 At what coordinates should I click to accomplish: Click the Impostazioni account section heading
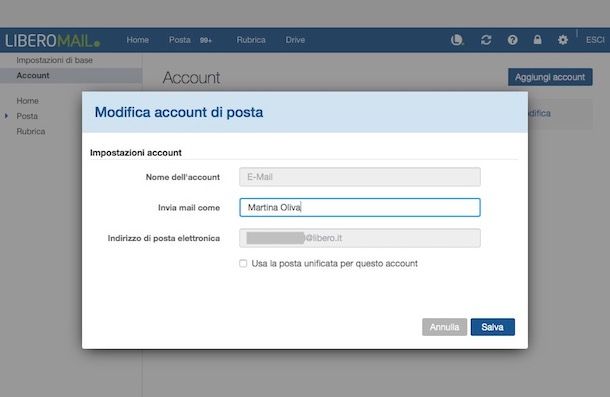click(x=136, y=153)
